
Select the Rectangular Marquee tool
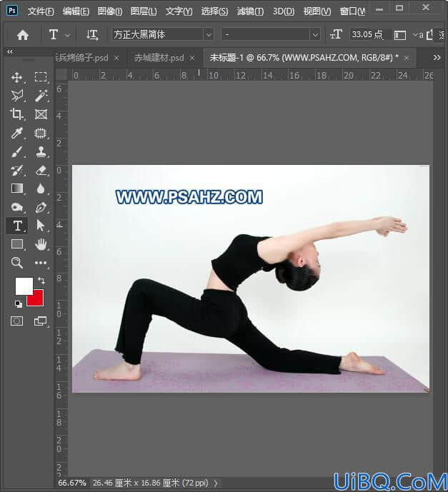(x=41, y=77)
